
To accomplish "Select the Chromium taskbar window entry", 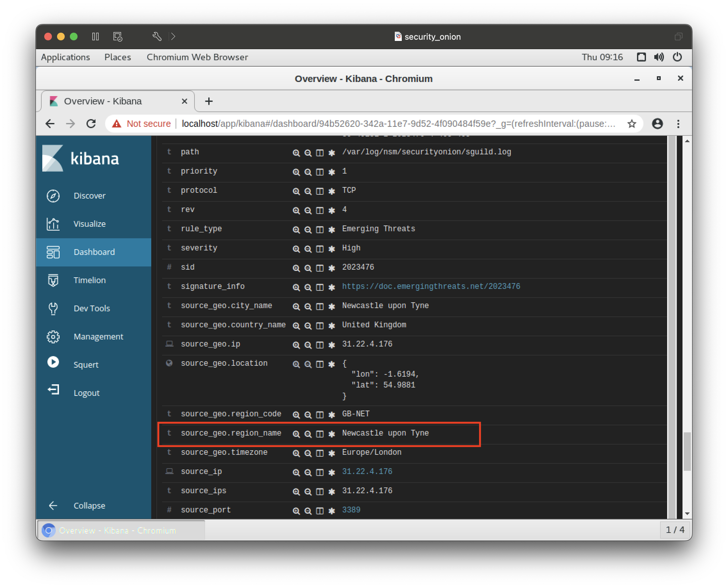I will (121, 530).
